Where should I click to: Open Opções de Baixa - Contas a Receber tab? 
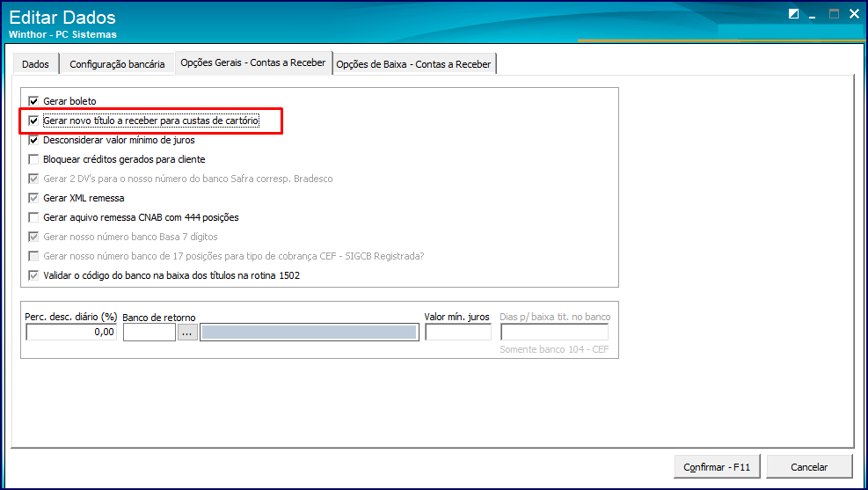[413, 64]
